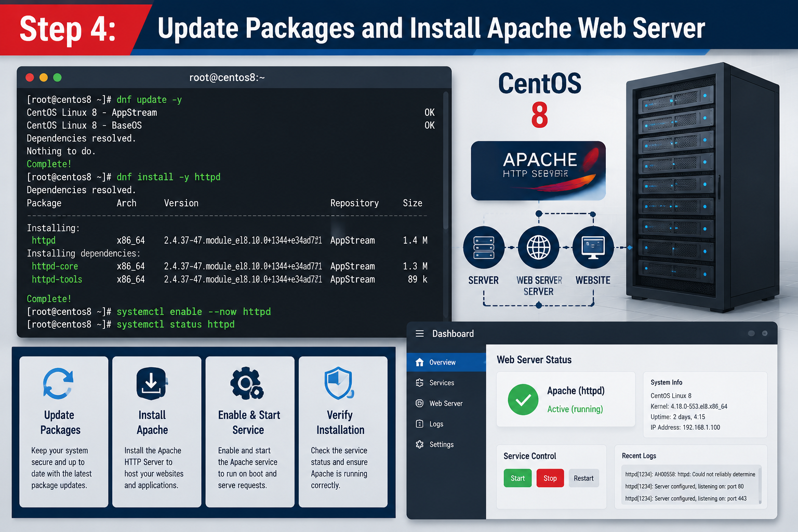Click the rightmost gray dot in Dashboard header

pos(765,334)
